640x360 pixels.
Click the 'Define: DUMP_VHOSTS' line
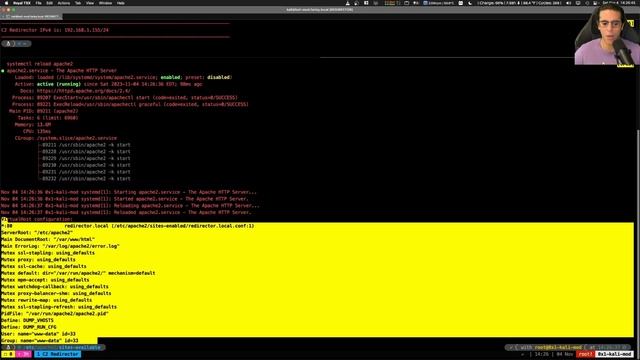point(27,320)
